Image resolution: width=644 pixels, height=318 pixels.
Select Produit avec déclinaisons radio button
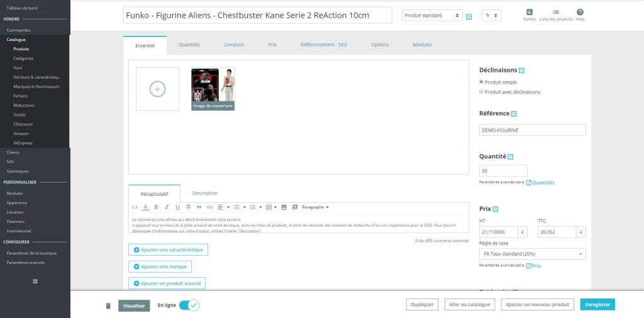(481, 92)
